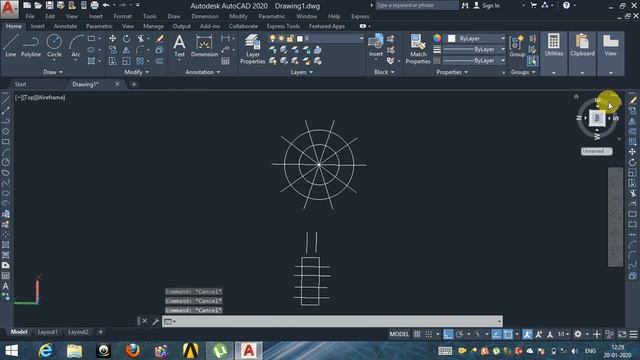The height and width of the screenshot is (360, 640).
Task: Click the Erase tool icon
Action: coord(160,38)
